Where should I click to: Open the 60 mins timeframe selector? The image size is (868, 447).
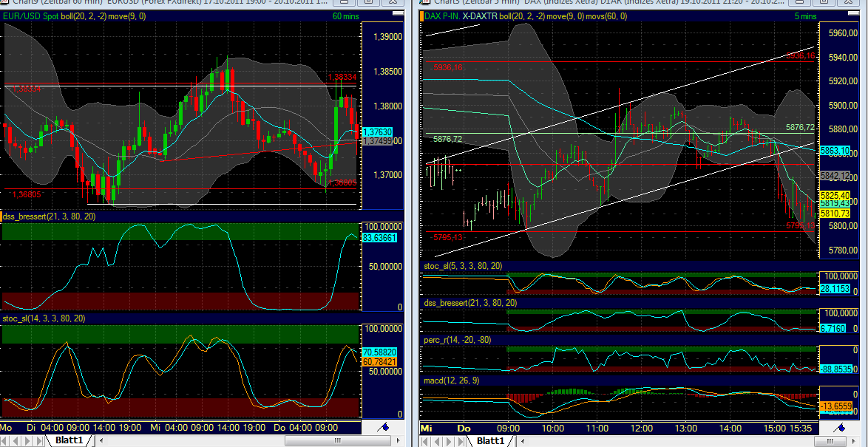point(347,16)
